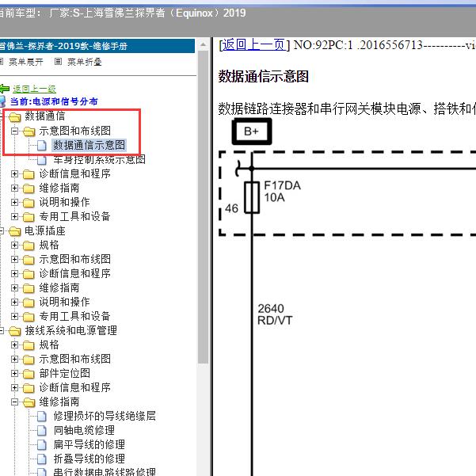The image size is (476, 476).
Task: Expand 专用工具和设备 under 电源插座
Action: pos(14,317)
